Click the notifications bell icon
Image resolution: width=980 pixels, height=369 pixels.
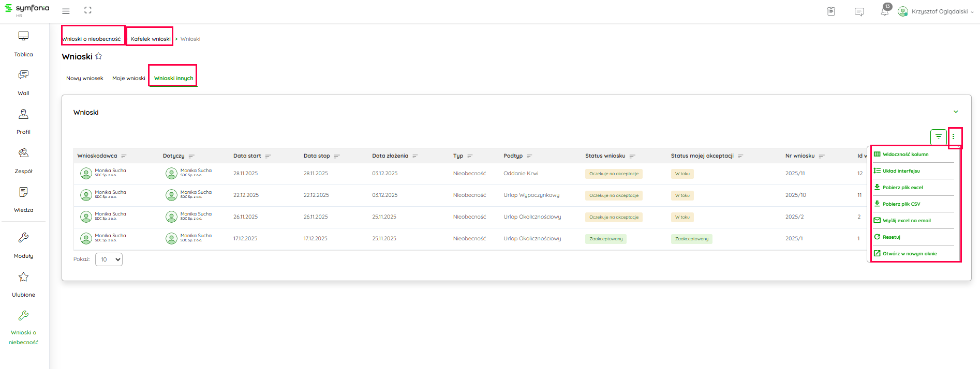(885, 11)
